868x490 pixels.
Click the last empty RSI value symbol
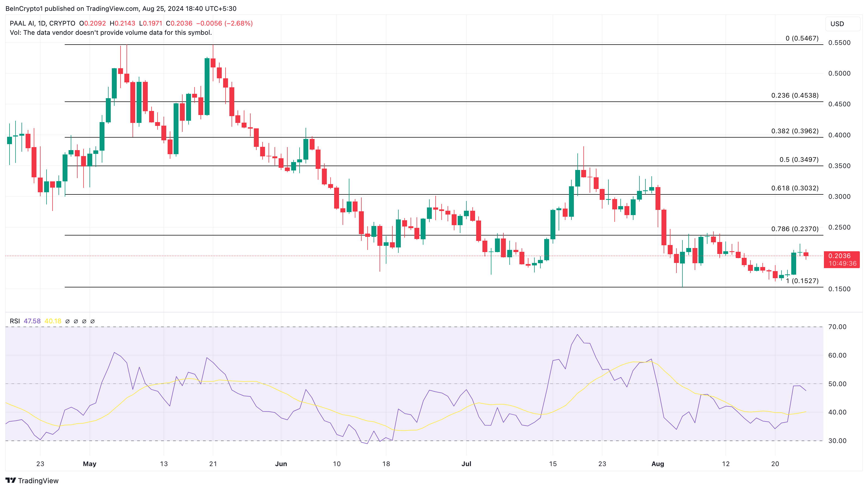point(93,321)
